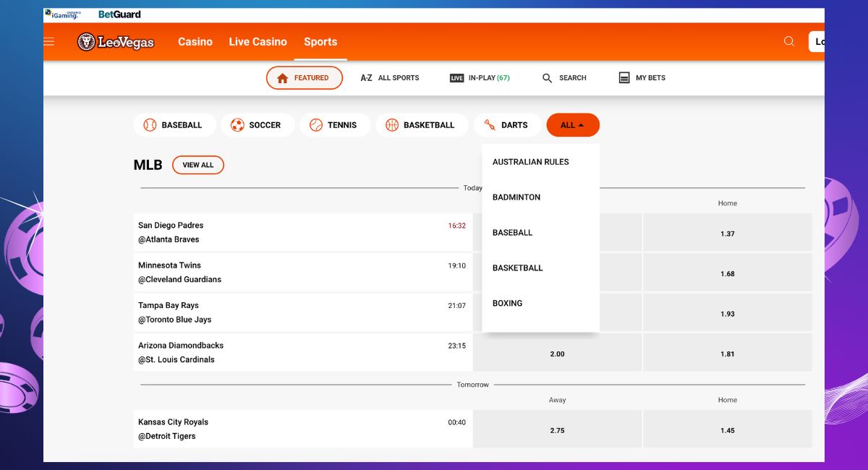Open the hamburger menu icon
Viewport: 868px width, 470px height.
click(x=49, y=42)
